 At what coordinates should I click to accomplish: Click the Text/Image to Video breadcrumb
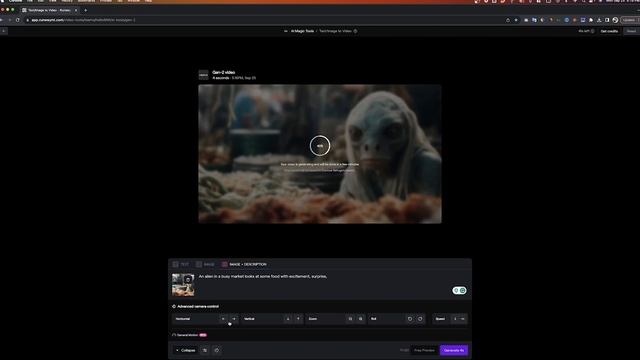coord(335,31)
